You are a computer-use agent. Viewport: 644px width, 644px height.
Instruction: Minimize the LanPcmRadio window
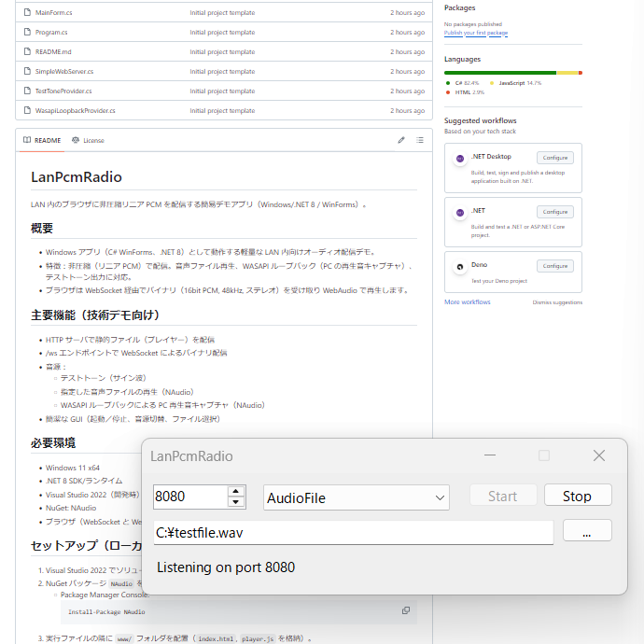(489, 455)
